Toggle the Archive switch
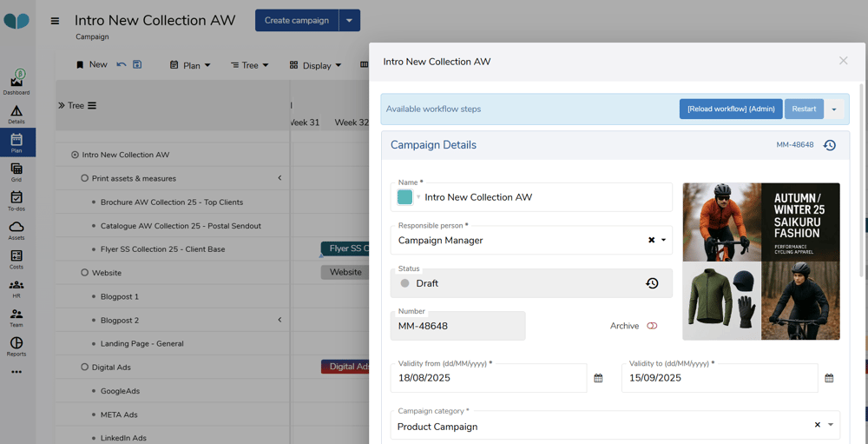868x444 pixels. coord(652,326)
